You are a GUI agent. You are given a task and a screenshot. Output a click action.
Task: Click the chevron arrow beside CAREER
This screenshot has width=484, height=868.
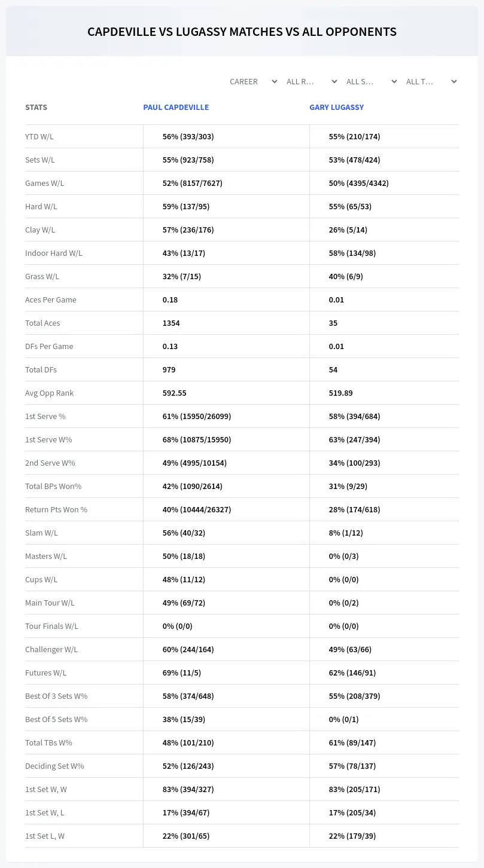pos(275,81)
